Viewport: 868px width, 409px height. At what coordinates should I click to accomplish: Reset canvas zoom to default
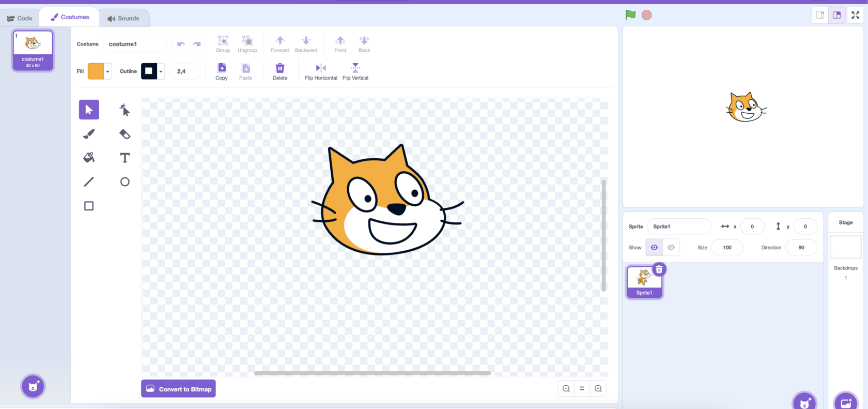(x=582, y=388)
